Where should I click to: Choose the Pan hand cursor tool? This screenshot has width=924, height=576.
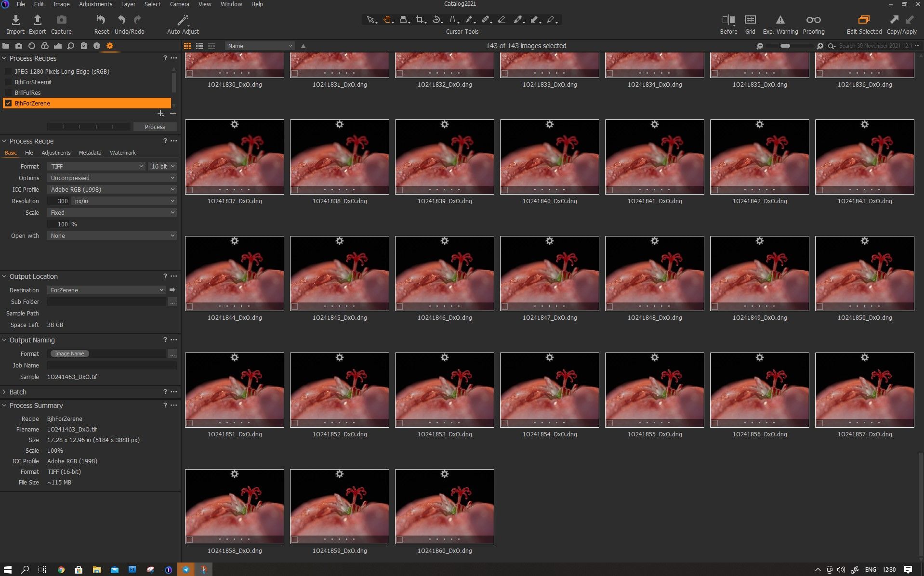click(387, 20)
